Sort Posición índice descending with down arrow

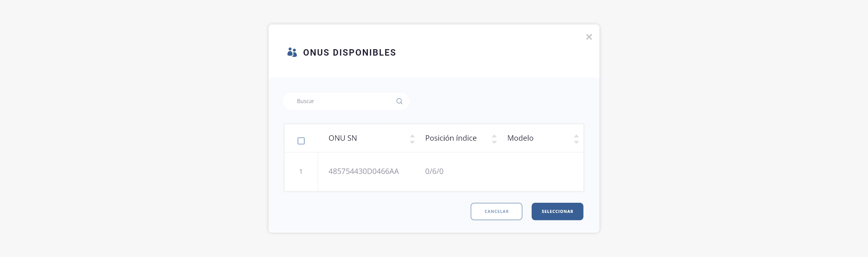point(494,142)
